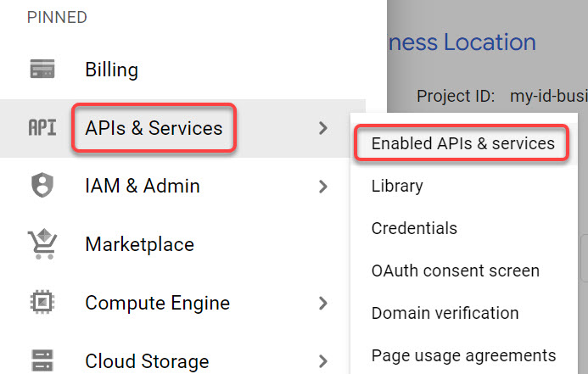Open Enabled APIs & services

pyautogui.click(x=462, y=143)
